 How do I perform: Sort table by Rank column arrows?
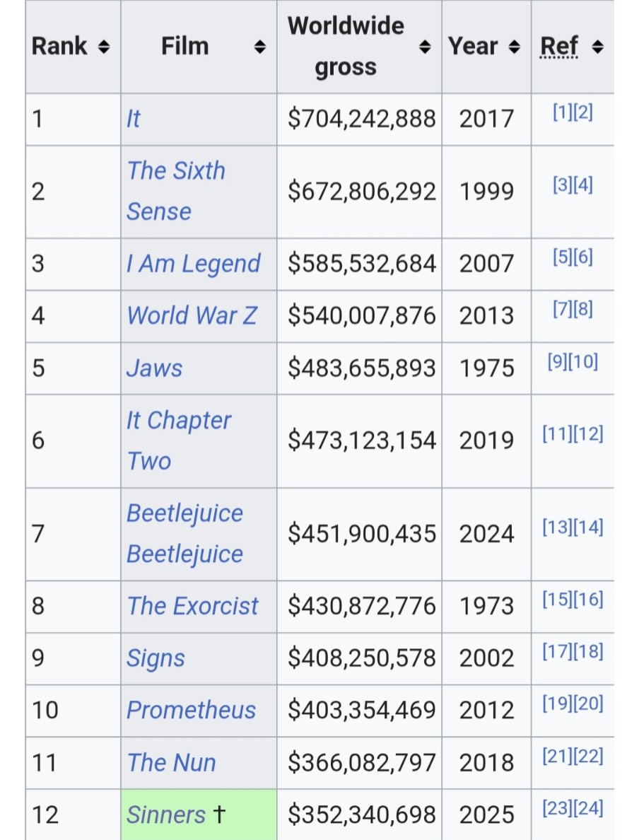point(104,47)
